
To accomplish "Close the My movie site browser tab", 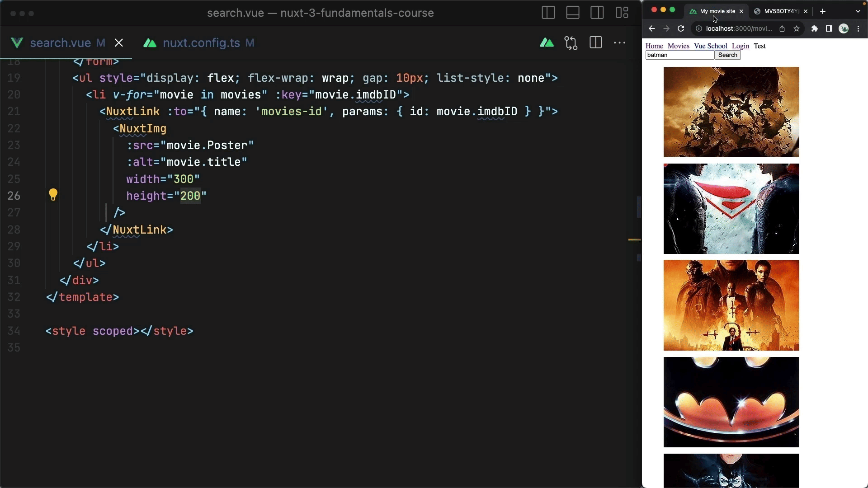I will point(741,11).
